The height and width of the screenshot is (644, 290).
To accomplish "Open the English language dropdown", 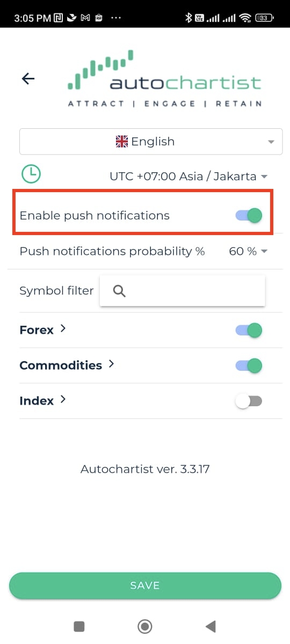I will click(x=151, y=142).
